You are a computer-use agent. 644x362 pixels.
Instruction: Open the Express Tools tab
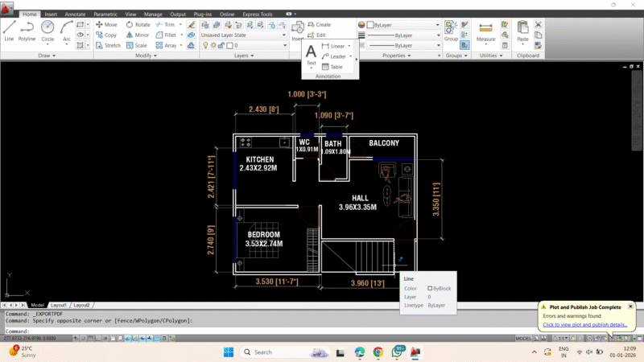(x=258, y=14)
